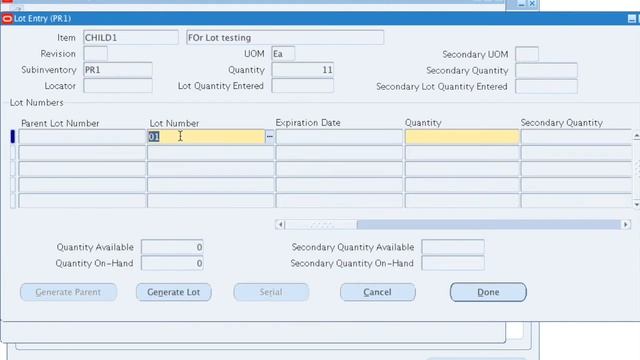Click the Secondary Quantity Available field
Viewport: 640px width, 360px height.
(x=453, y=247)
